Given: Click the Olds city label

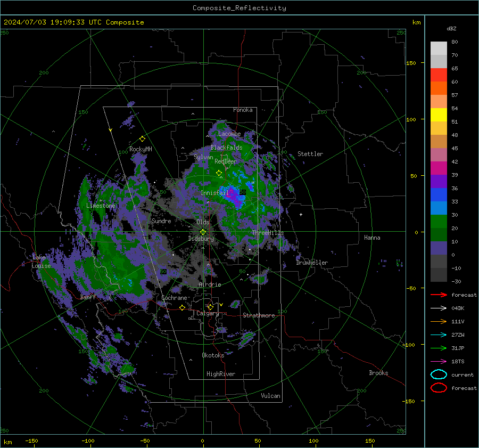Looking at the screenshot, I should click(203, 222).
